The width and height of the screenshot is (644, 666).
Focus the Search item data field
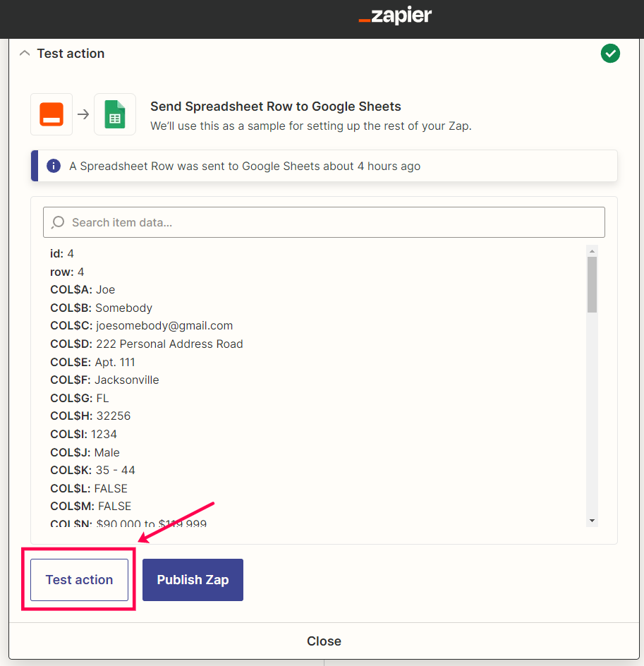(x=324, y=222)
